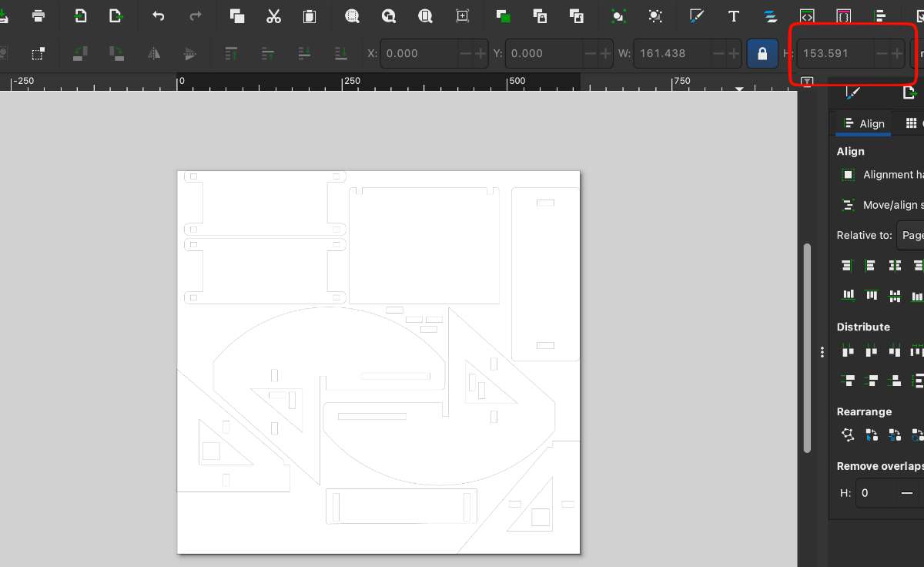
Task: Open the Align and Distribute dialog
Action: click(x=881, y=15)
